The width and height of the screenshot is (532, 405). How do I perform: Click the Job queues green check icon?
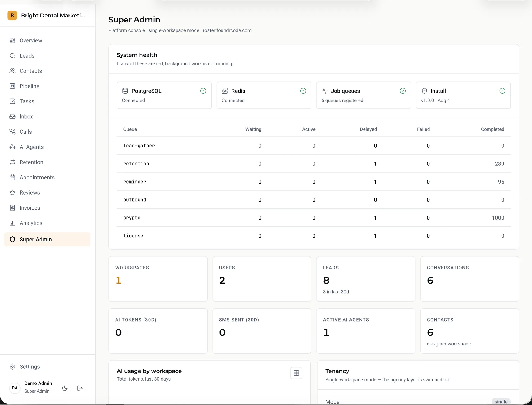click(x=403, y=91)
